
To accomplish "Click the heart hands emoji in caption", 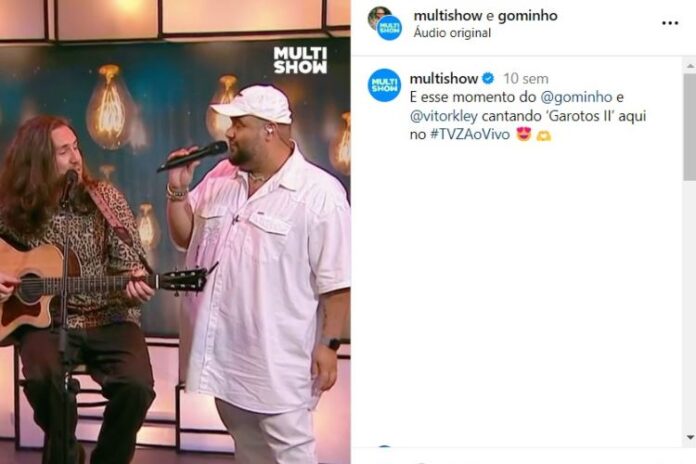I will pyautogui.click(x=543, y=135).
